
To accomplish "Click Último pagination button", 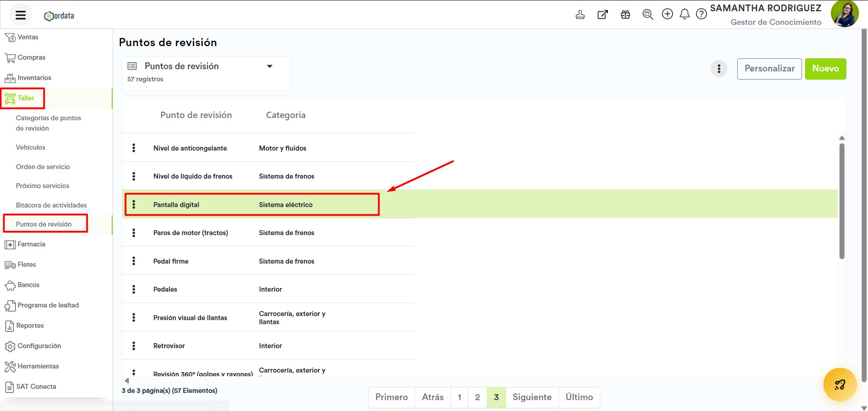I will [579, 397].
